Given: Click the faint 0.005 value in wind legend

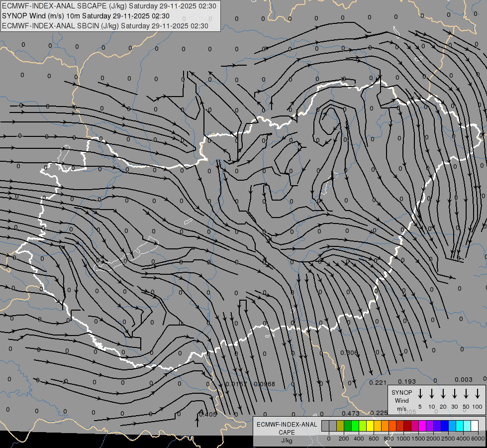Looking at the screenshot, I should (407, 412).
